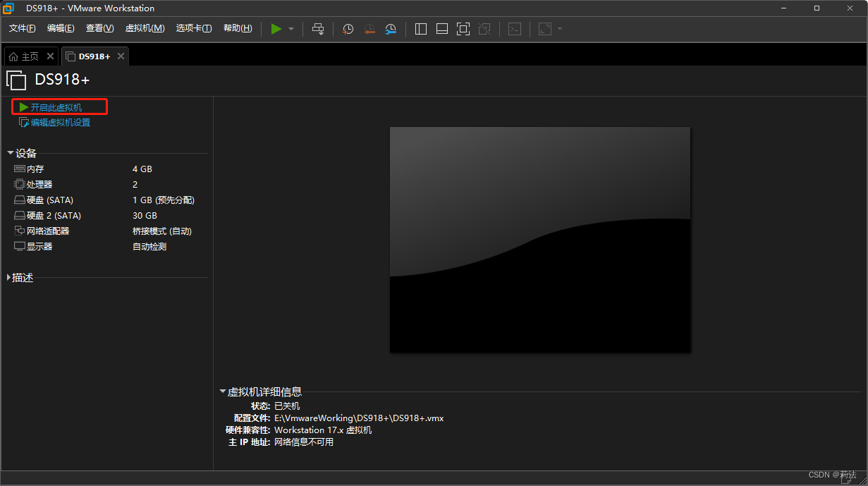
Task: Collapse the 虚拟机详细信息 section
Action: pos(223,391)
